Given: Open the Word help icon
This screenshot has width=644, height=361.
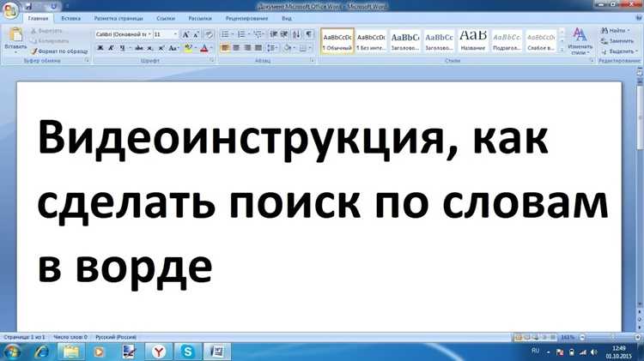Looking at the screenshot, I should pyautogui.click(x=639, y=18).
